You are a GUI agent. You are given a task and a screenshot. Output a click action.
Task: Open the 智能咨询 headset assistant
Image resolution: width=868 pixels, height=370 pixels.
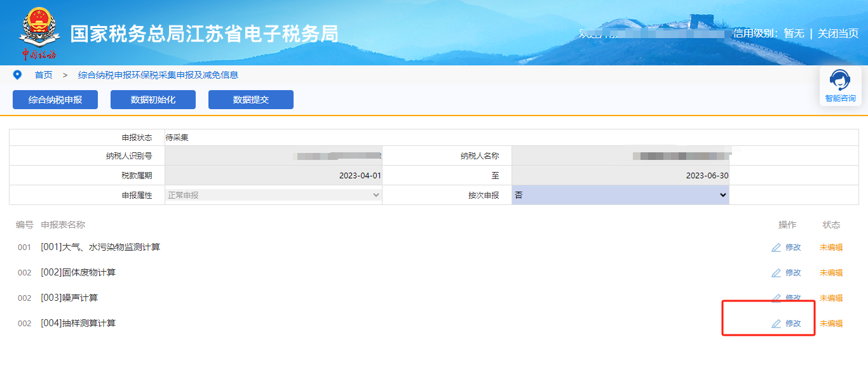pyautogui.click(x=840, y=86)
